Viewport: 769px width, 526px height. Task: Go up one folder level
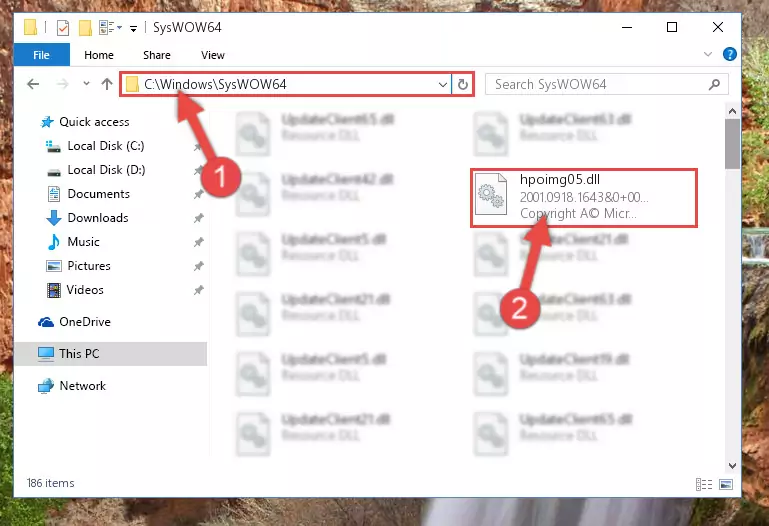(x=106, y=84)
